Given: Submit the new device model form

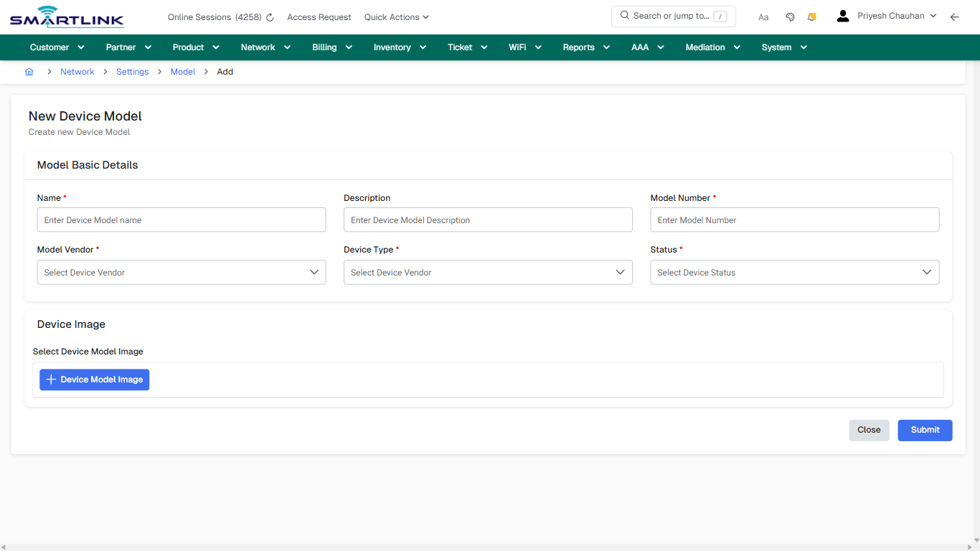Looking at the screenshot, I should (925, 430).
